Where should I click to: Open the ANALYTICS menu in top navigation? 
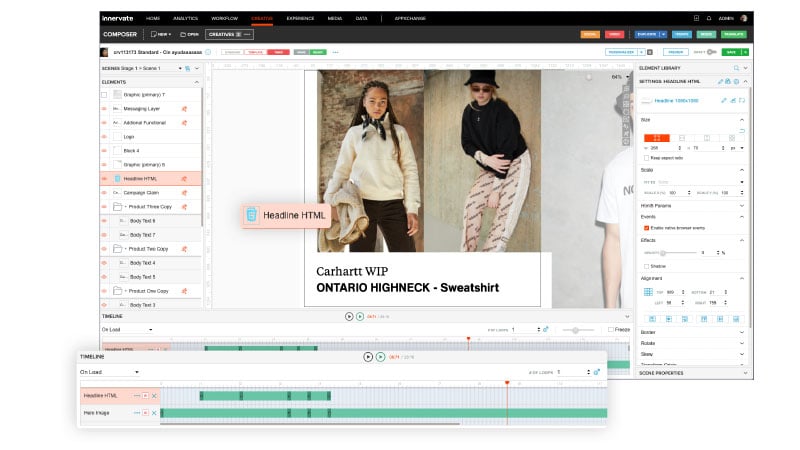(185, 18)
